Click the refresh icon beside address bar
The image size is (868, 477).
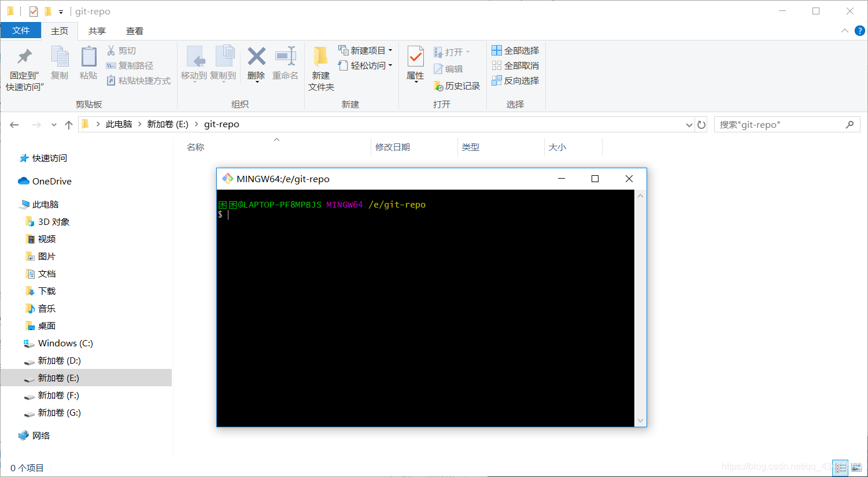click(701, 125)
